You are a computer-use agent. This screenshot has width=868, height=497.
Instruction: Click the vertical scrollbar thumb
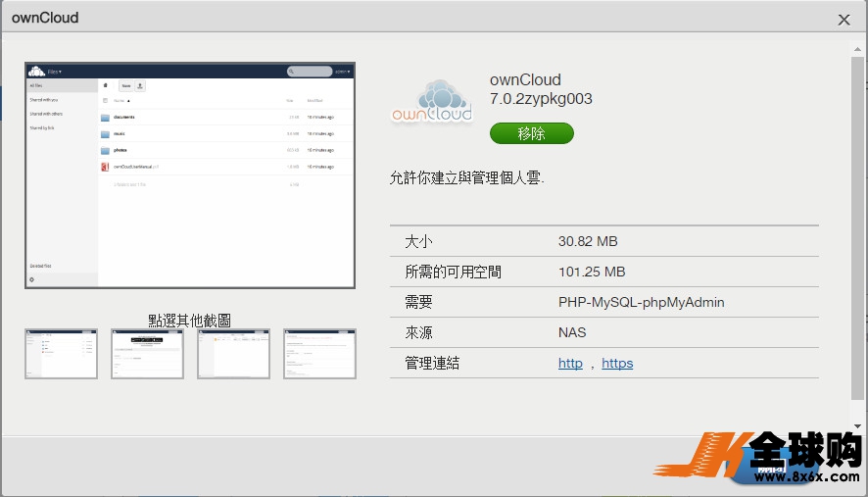[x=857, y=227]
